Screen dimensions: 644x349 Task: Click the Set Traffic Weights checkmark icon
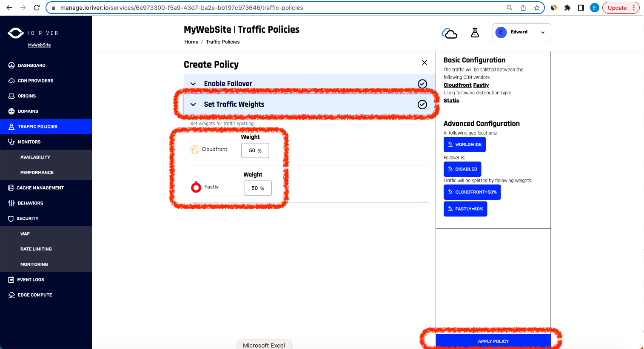(422, 105)
